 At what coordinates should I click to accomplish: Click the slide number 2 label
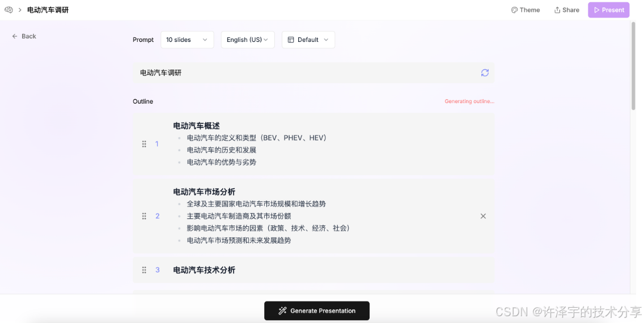tap(157, 216)
